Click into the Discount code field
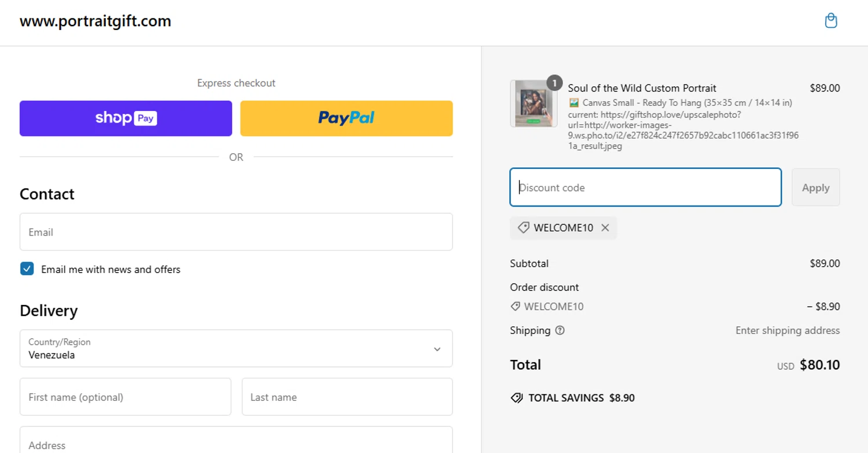The image size is (868, 453). (646, 187)
